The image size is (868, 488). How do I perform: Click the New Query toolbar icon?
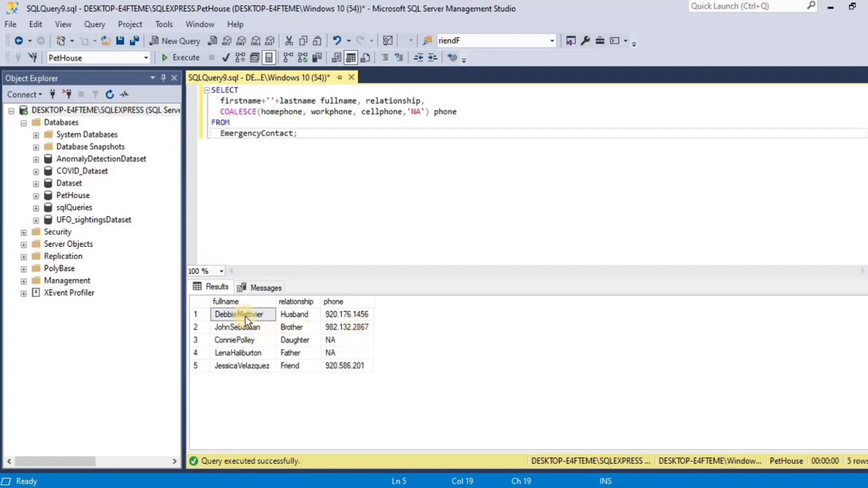(175, 41)
